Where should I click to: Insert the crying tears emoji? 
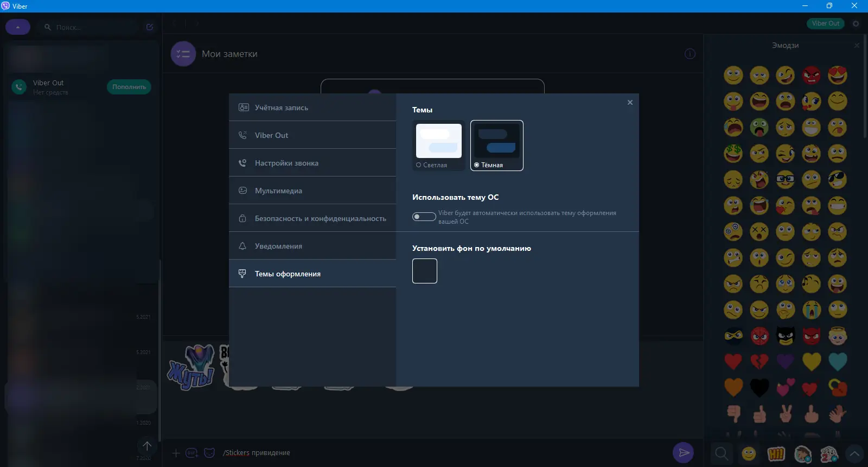(812, 310)
